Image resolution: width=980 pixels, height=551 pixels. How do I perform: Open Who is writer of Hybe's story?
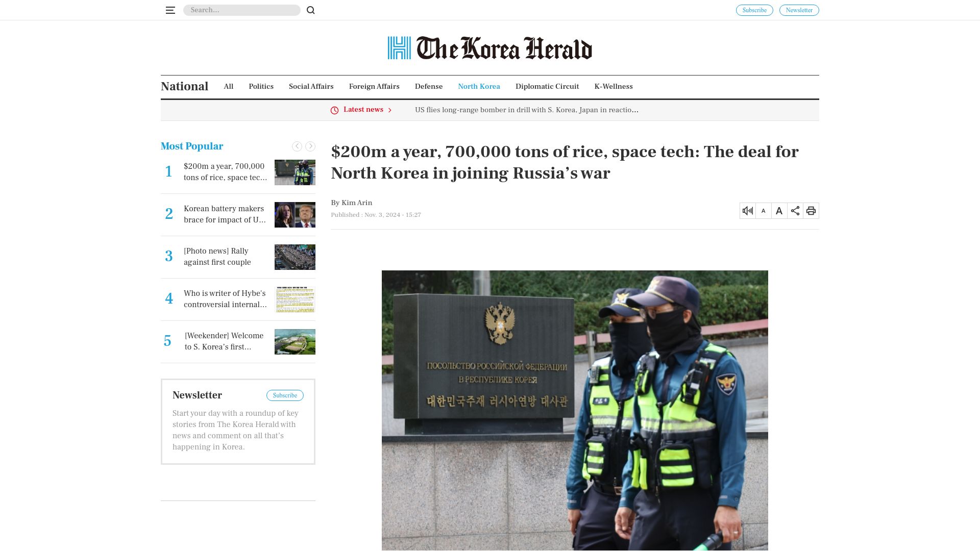[x=226, y=299]
